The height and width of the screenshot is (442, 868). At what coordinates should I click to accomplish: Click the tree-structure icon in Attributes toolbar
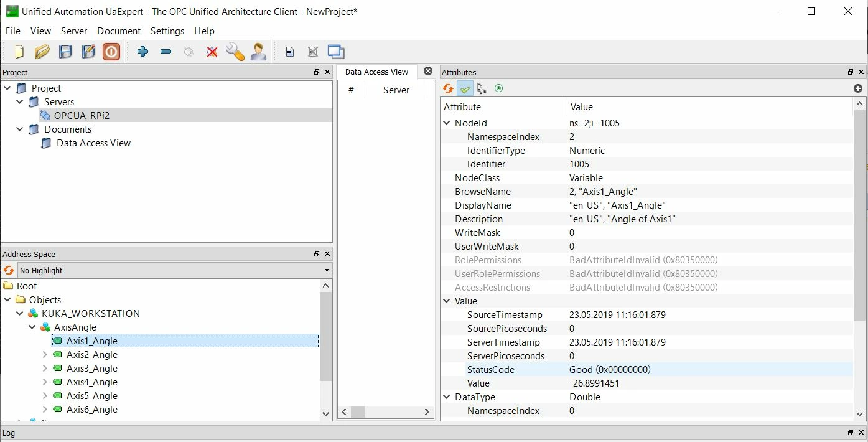[x=482, y=88]
